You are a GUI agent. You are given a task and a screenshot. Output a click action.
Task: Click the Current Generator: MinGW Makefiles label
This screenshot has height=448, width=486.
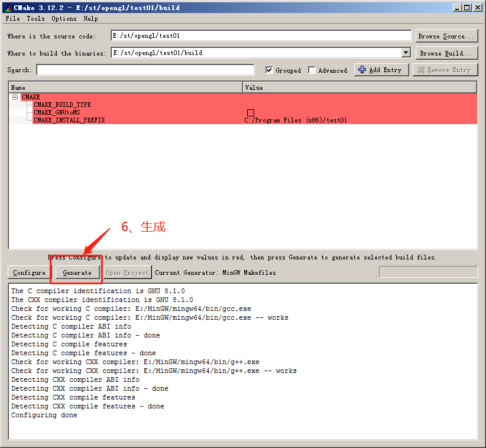[x=215, y=272]
